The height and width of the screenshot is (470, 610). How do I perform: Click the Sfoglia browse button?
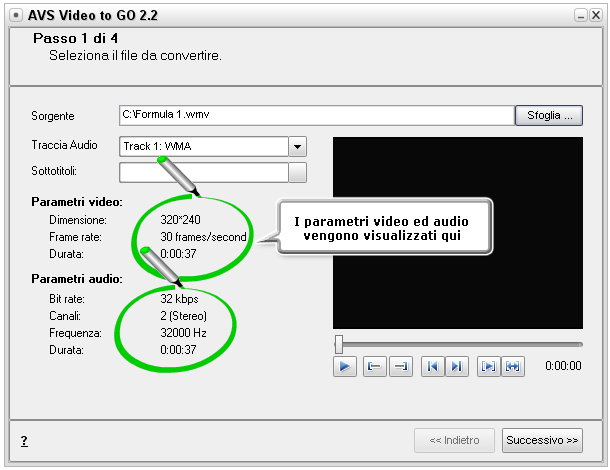click(549, 115)
